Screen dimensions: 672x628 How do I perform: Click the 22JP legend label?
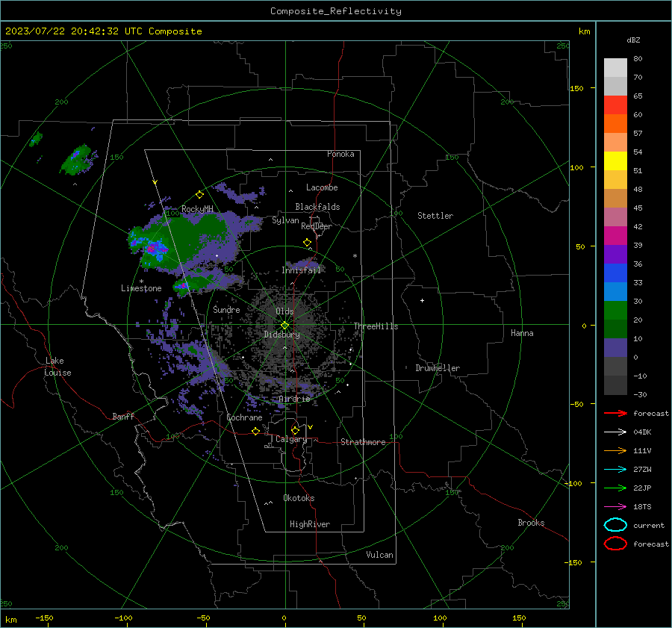(642, 488)
